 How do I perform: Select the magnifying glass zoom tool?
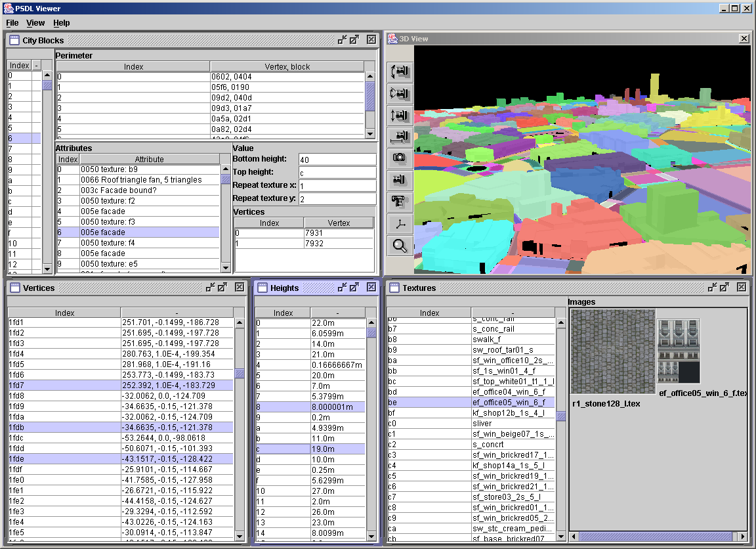point(400,246)
